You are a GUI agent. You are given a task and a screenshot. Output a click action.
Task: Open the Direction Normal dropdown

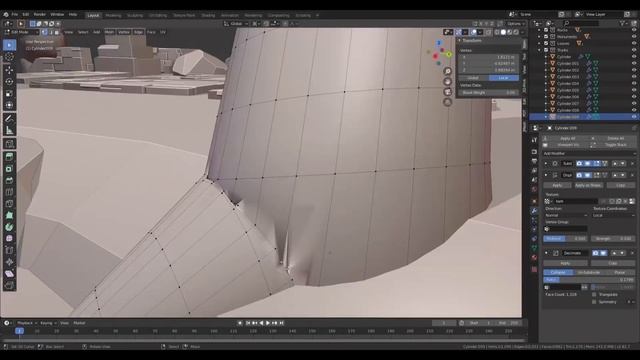566,215
